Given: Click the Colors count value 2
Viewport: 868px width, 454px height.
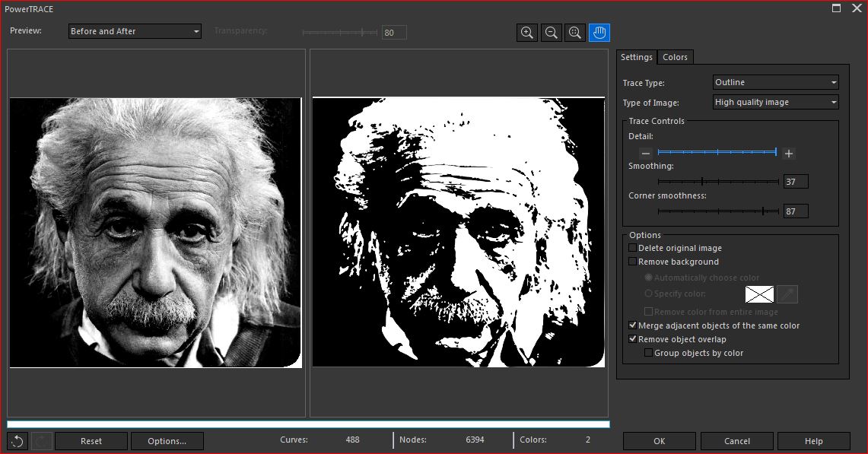Looking at the screenshot, I should [x=588, y=440].
